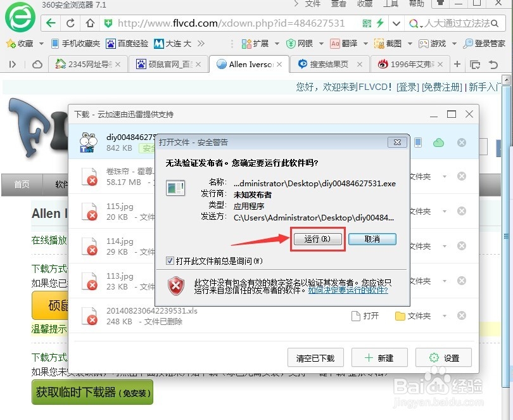Click the 登录 link on FLVCD page
The image size is (513, 420).
[407, 87]
